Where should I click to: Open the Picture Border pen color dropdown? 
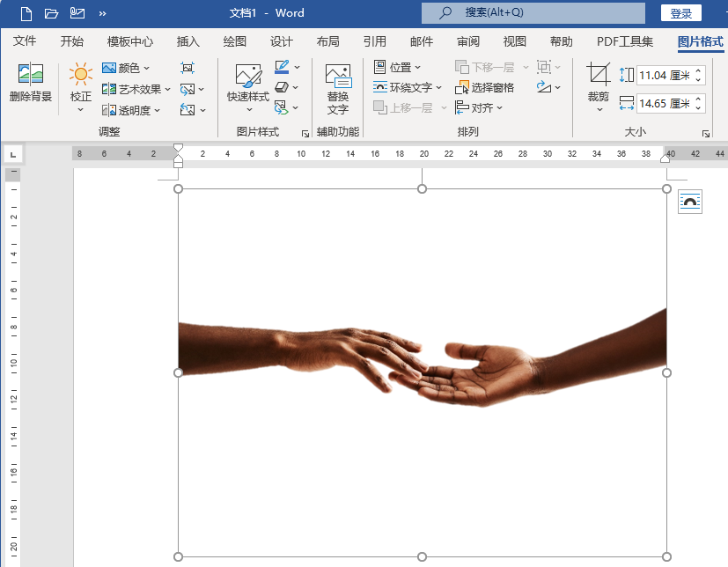[x=297, y=67]
